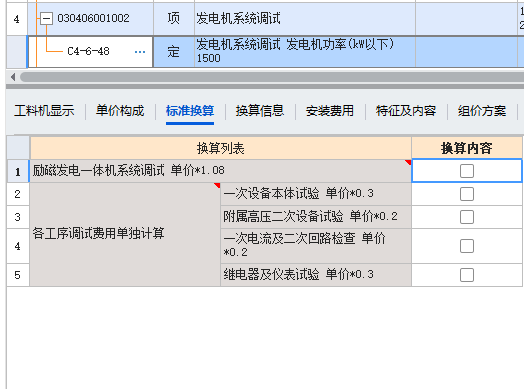Image resolution: width=524 pixels, height=389 pixels.
Task: Check 一次设备本体试验 单价*0.3 conversion
Action: (467, 194)
